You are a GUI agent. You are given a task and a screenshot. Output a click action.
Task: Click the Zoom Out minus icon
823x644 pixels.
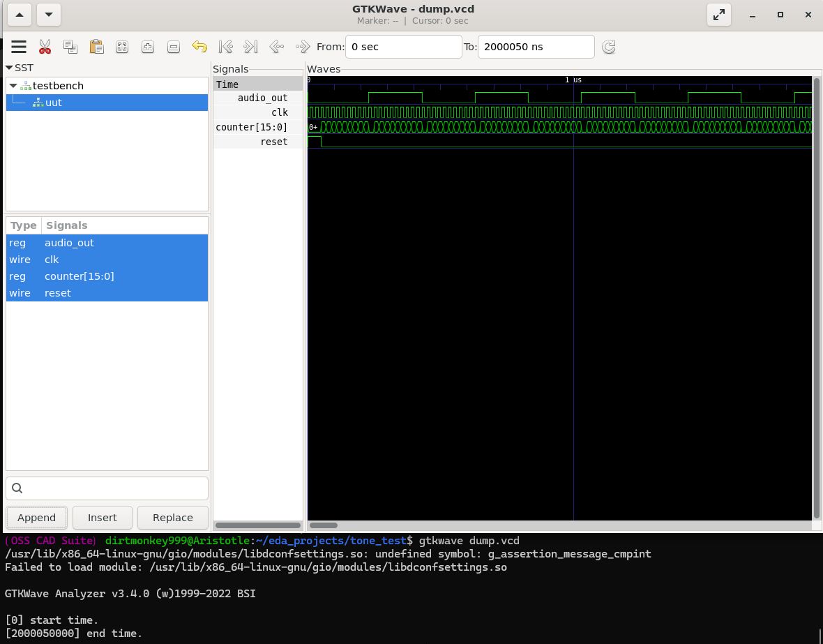[x=174, y=47]
